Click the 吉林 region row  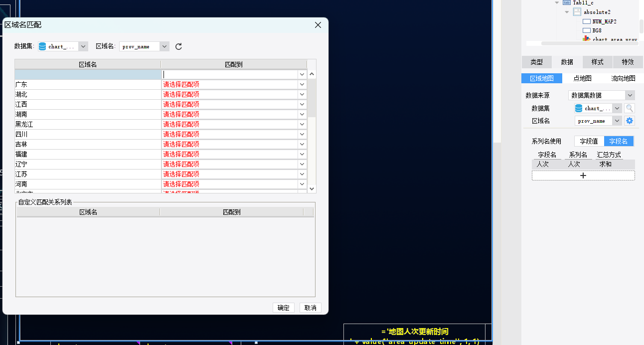click(x=88, y=144)
